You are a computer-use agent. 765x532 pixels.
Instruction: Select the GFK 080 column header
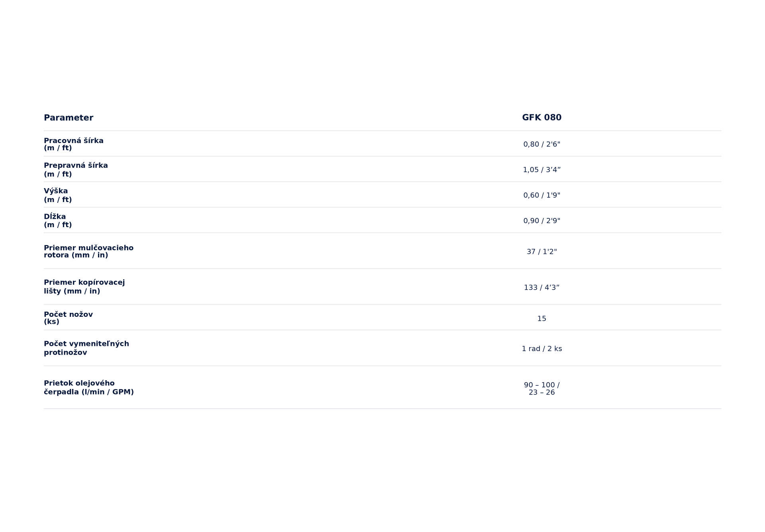pos(542,118)
